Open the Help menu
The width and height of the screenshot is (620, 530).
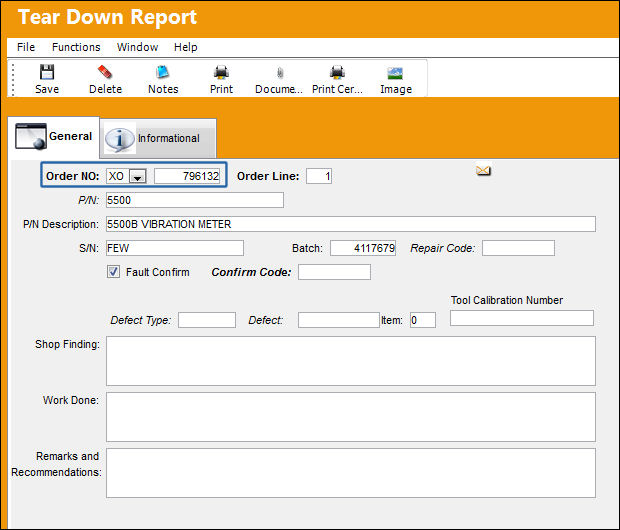click(x=185, y=47)
